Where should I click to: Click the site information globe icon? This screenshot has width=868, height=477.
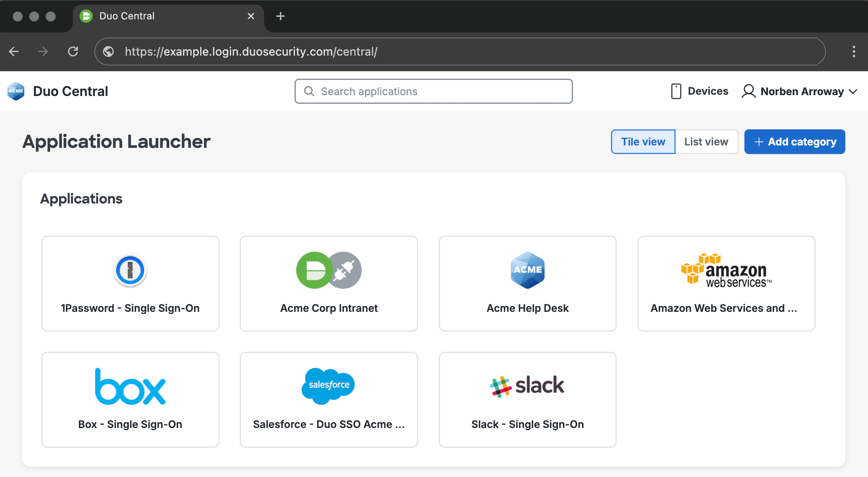click(108, 51)
